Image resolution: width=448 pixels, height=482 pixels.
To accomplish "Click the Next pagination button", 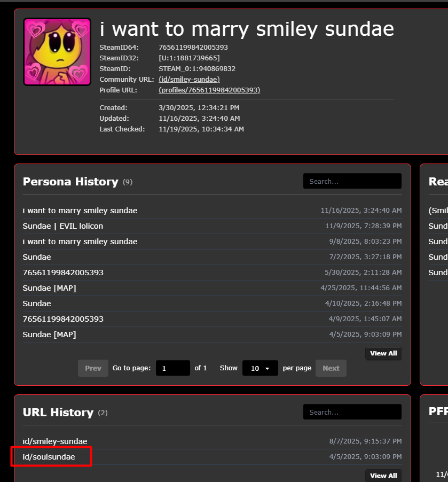I will click(x=331, y=368).
